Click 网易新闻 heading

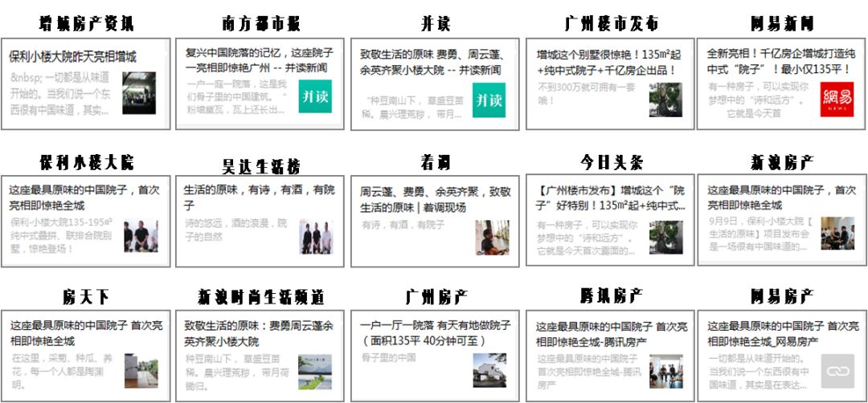click(x=782, y=24)
